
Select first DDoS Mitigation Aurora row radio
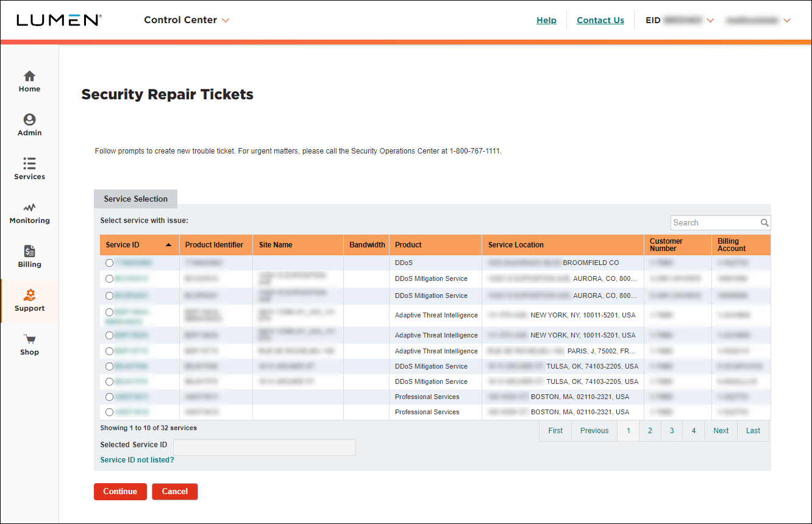[109, 278]
